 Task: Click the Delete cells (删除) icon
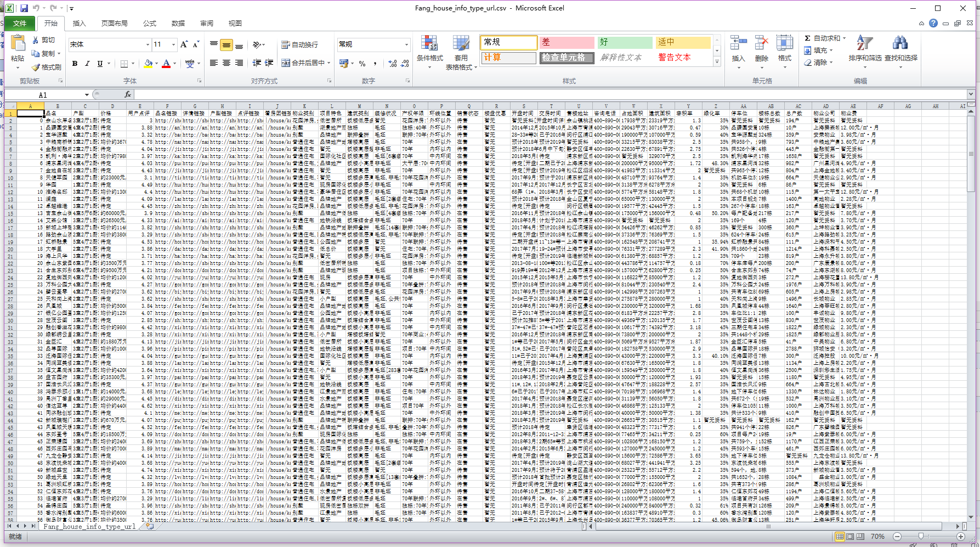point(761,44)
